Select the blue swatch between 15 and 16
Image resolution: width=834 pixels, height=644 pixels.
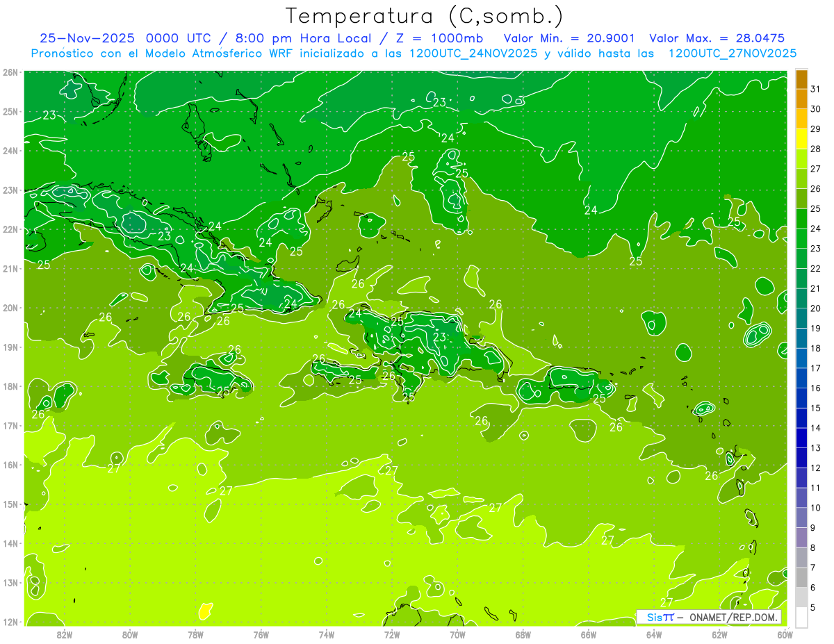coord(801,398)
